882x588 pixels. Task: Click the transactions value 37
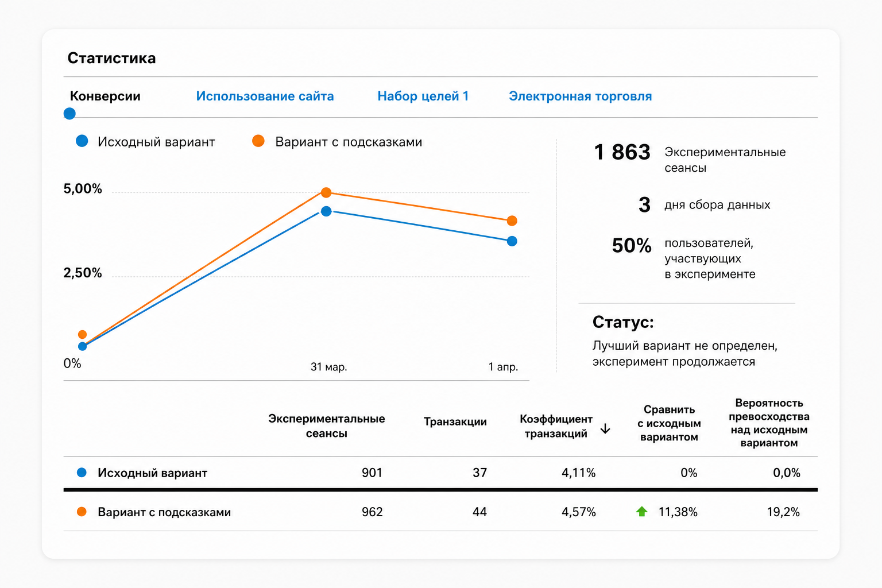pos(480,473)
